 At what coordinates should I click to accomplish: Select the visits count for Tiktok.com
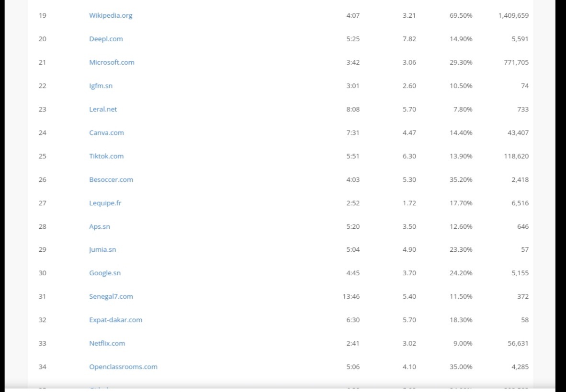[518, 156]
